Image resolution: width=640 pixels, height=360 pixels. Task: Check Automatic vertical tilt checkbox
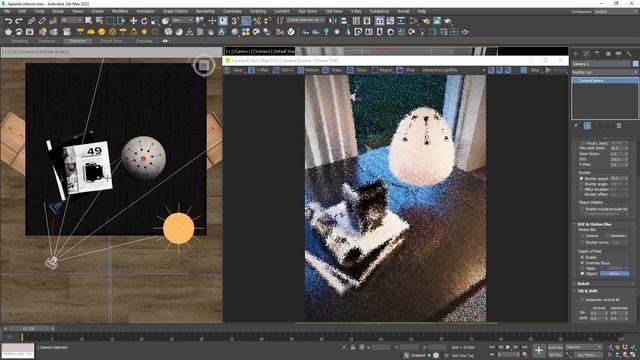[582, 300]
